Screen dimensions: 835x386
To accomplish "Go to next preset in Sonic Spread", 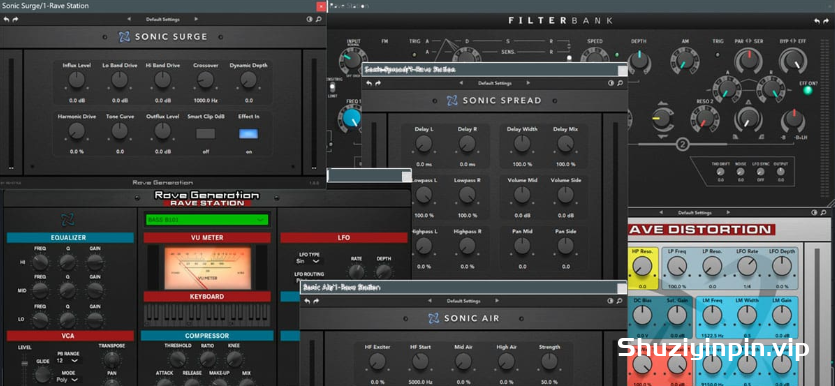I will coord(528,83).
